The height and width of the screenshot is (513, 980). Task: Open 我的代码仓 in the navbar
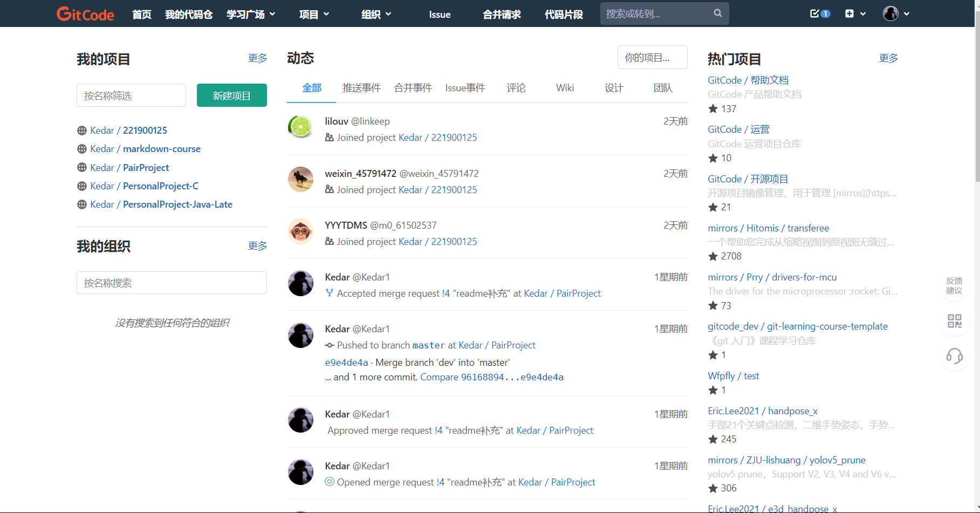pyautogui.click(x=189, y=15)
